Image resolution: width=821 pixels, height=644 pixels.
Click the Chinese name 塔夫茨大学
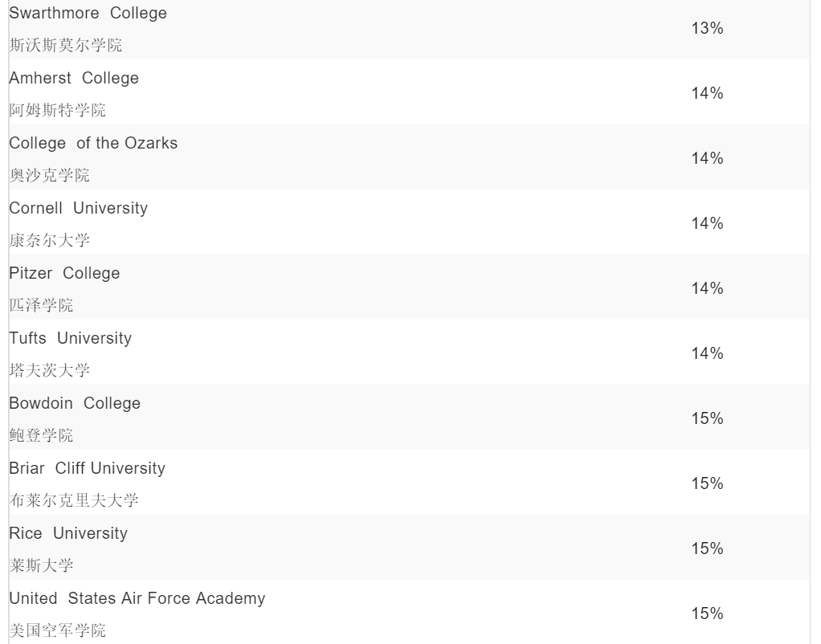50,371
